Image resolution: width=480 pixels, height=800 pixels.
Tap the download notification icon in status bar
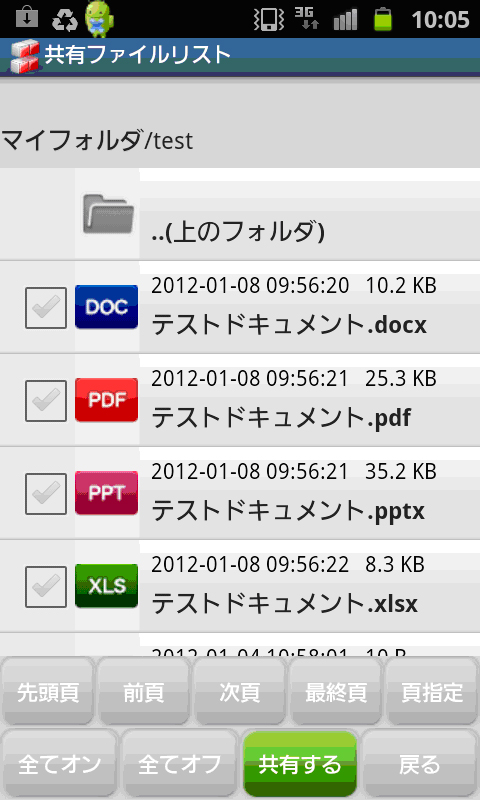[27, 19]
